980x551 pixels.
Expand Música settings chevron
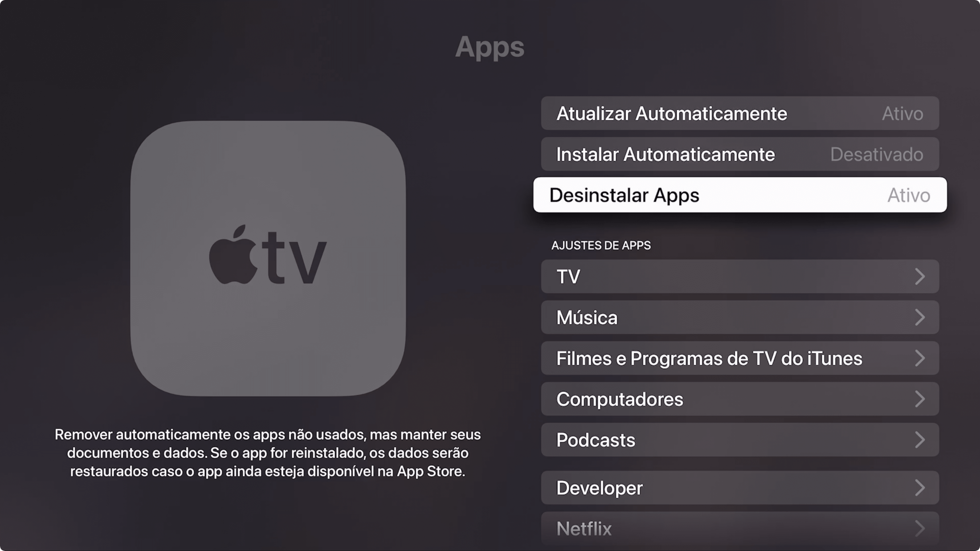pyautogui.click(x=922, y=317)
